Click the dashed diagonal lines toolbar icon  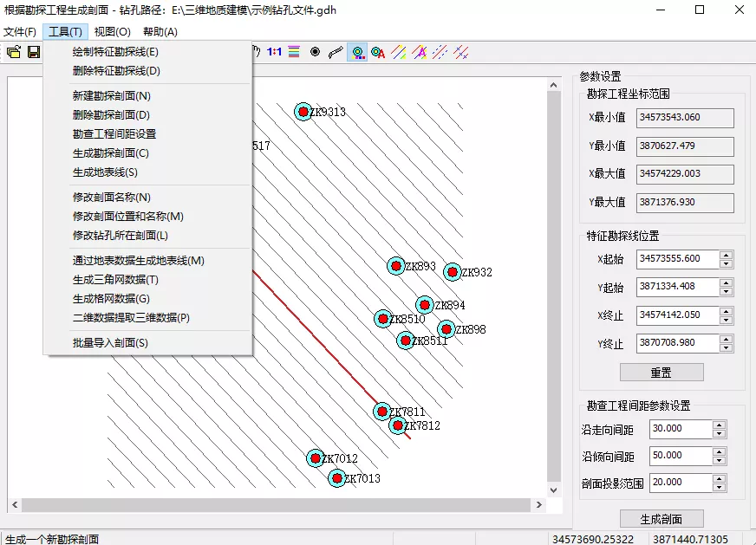440,52
